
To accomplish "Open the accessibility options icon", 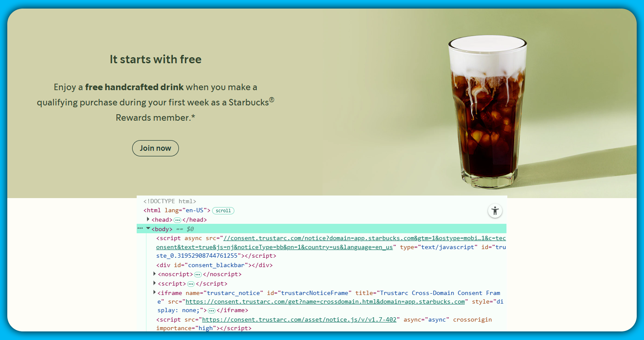I will click(495, 211).
